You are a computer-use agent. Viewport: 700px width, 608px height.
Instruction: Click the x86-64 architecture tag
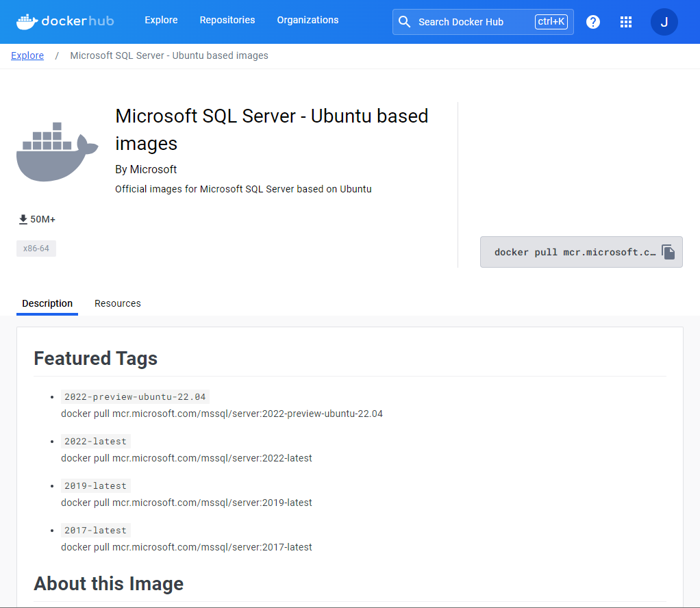(36, 249)
